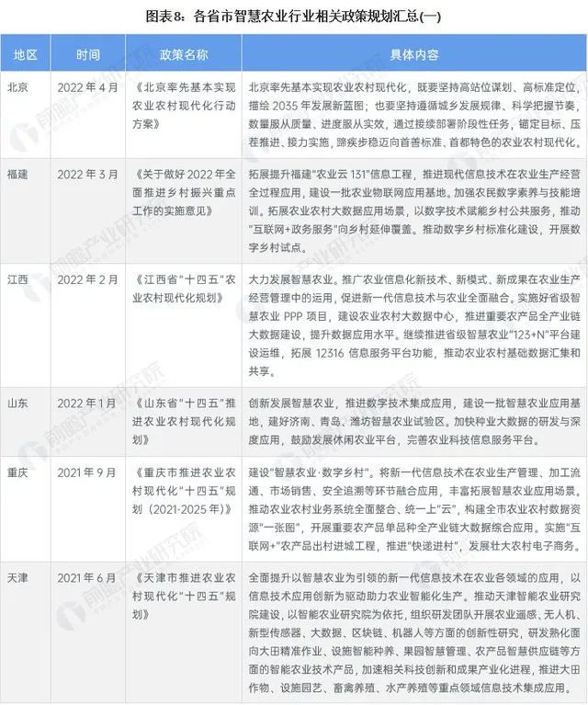Select the 地区 column header
The height and width of the screenshot is (705, 588).
[25, 55]
